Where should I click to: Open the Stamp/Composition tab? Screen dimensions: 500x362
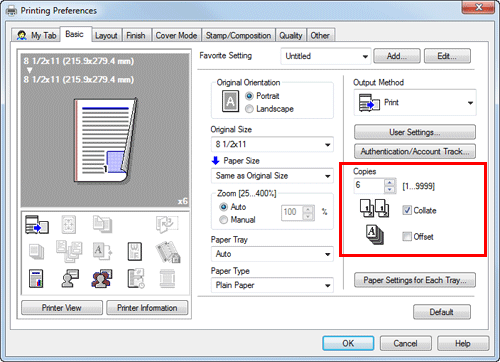pyautogui.click(x=238, y=35)
